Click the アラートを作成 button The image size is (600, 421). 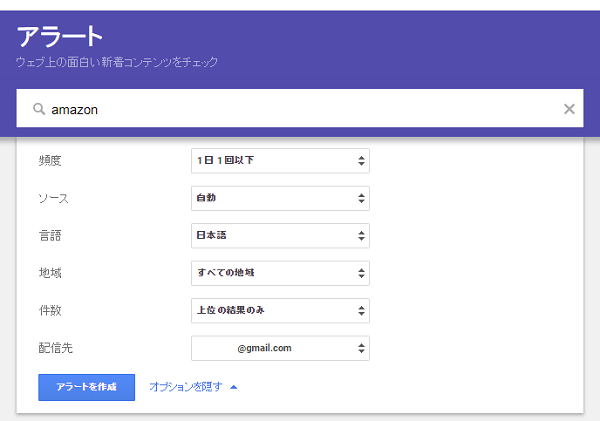pos(86,387)
